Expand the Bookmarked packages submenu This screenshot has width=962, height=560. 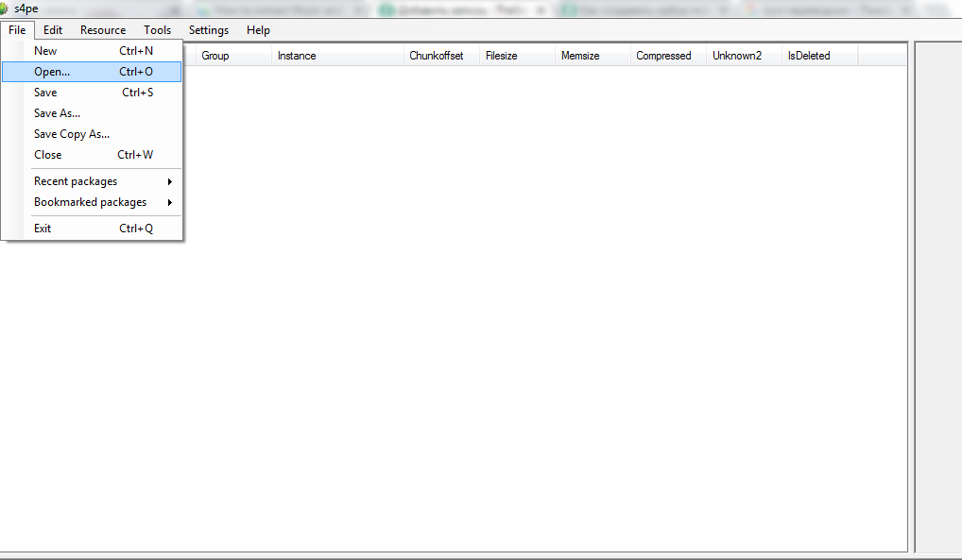[x=90, y=202]
